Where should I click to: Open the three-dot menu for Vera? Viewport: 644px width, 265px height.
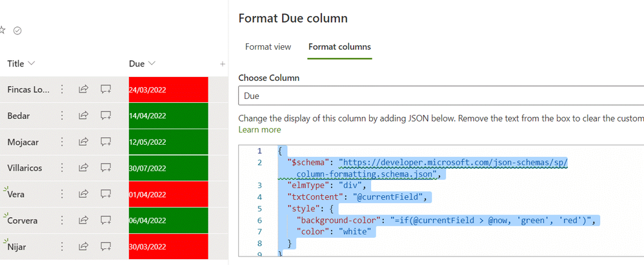coord(63,194)
